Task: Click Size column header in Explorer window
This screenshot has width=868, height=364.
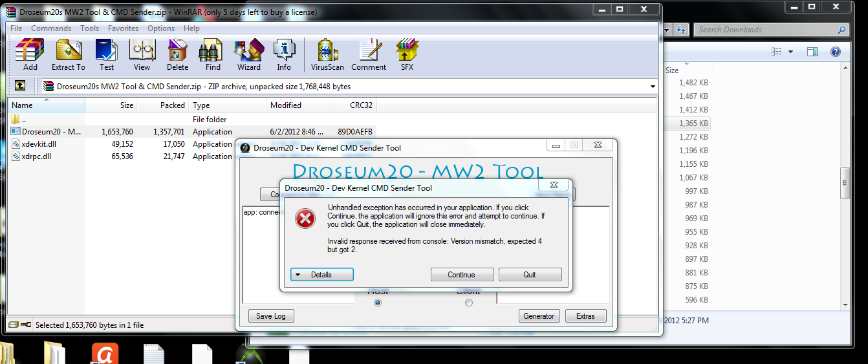Action: [x=673, y=70]
